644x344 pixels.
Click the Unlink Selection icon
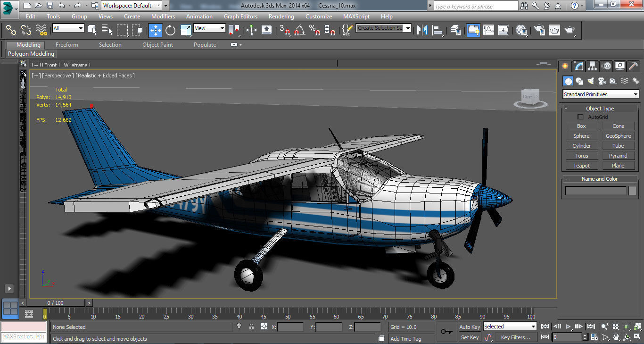26,30
